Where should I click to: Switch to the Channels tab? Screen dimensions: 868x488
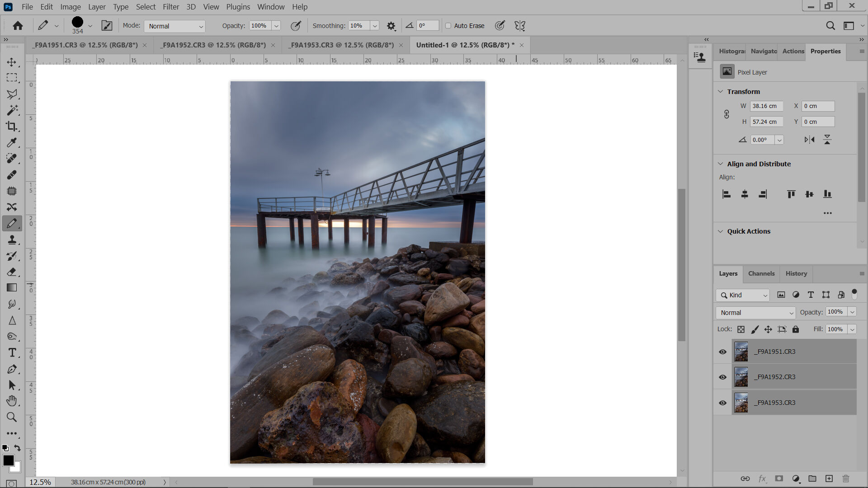(761, 273)
